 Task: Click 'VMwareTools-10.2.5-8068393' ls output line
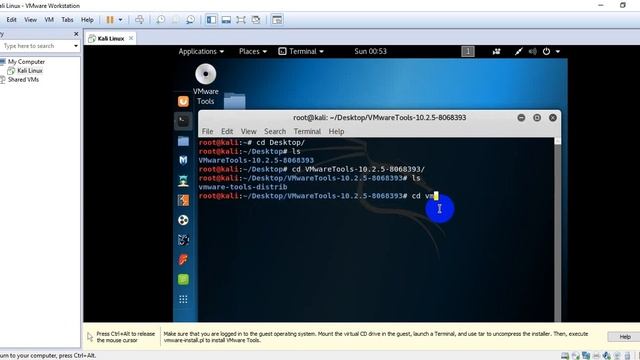pyautogui.click(x=256, y=160)
